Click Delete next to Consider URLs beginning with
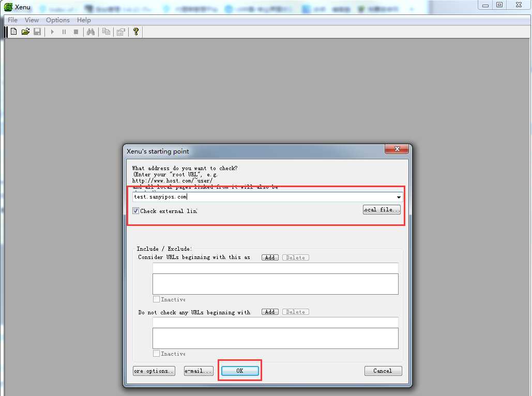This screenshot has width=532, height=396. pos(296,257)
